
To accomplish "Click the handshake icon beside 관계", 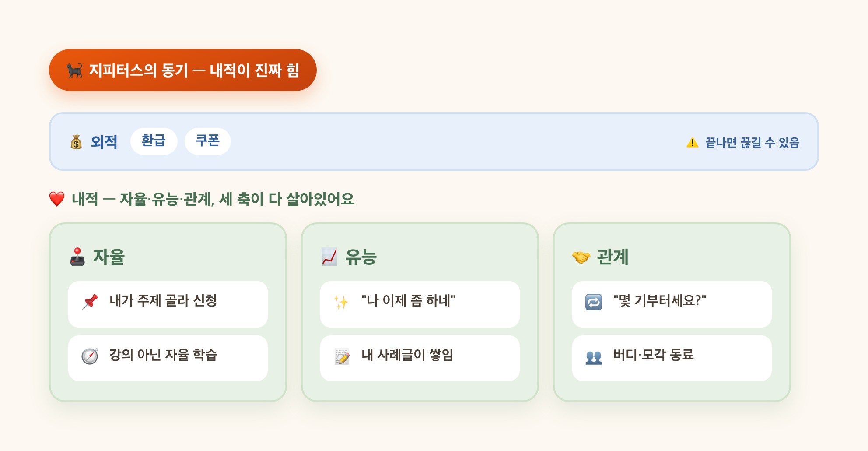I will coord(581,257).
